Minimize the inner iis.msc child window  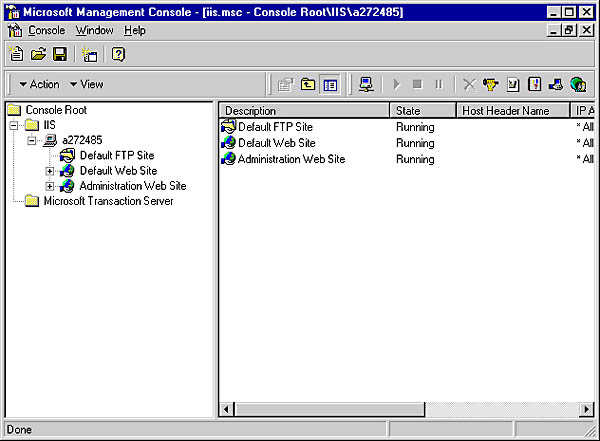pos(553,30)
